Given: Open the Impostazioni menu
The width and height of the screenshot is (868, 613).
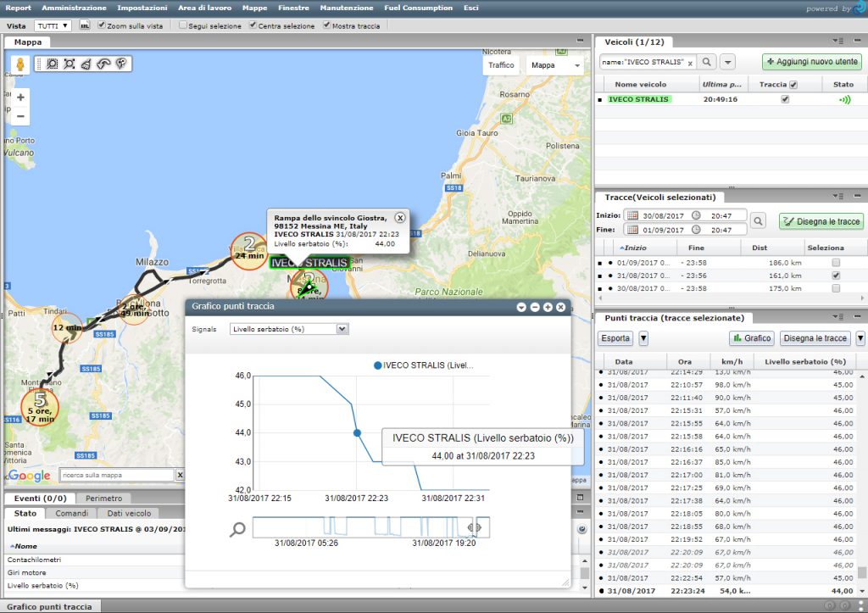Looking at the screenshot, I should (x=142, y=8).
